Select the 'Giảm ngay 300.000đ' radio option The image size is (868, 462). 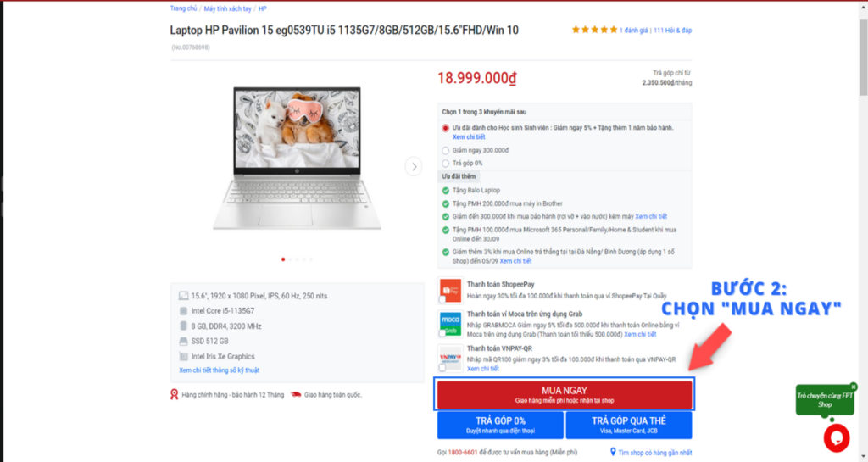[445, 151]
